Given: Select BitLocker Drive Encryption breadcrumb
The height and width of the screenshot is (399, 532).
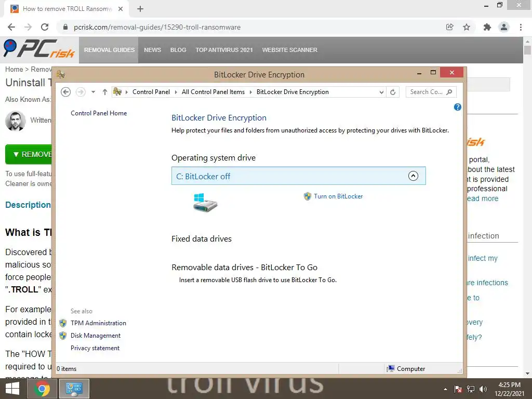Looking at the screenshot, I should [x=292, y=92].
